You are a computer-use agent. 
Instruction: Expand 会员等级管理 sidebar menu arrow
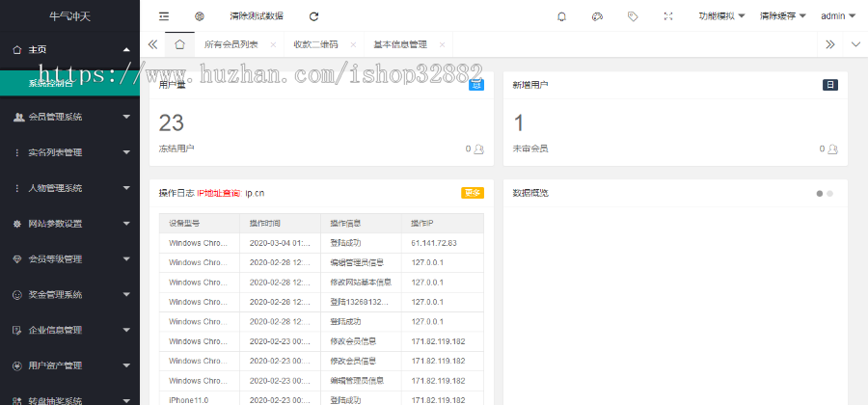126,259
